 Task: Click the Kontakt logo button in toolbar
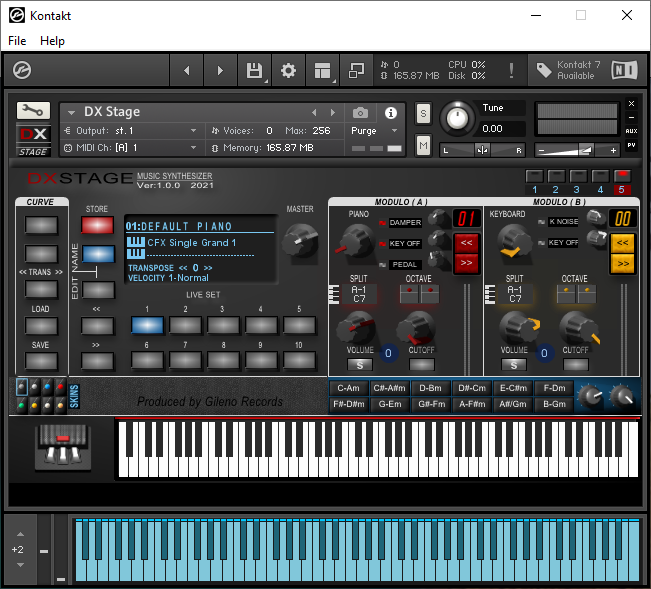point(22,70)
